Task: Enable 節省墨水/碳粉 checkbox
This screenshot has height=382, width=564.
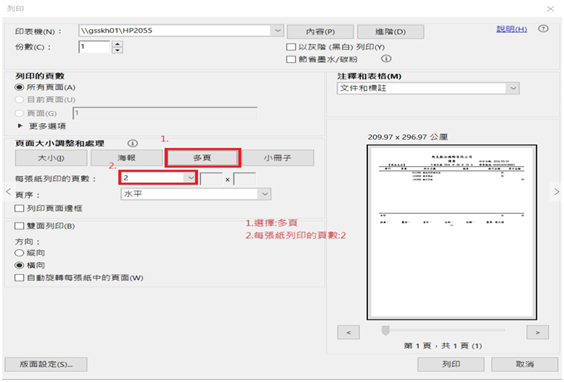Action: tap(291, 59)
